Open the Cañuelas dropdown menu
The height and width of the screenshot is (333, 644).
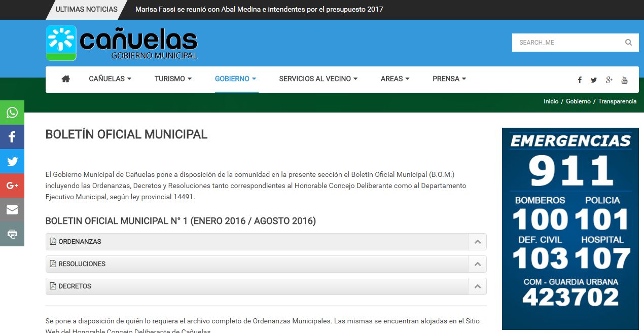[110, 79]
